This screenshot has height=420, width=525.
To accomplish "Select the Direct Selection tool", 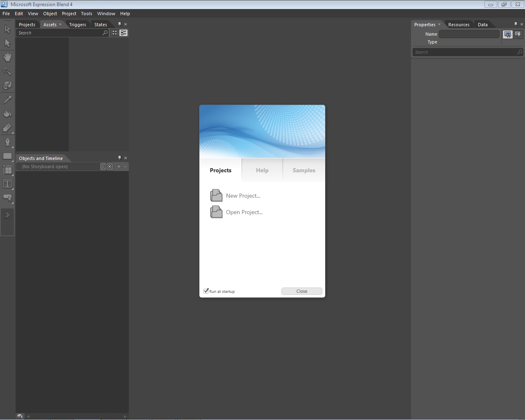I will click(7, 43).
